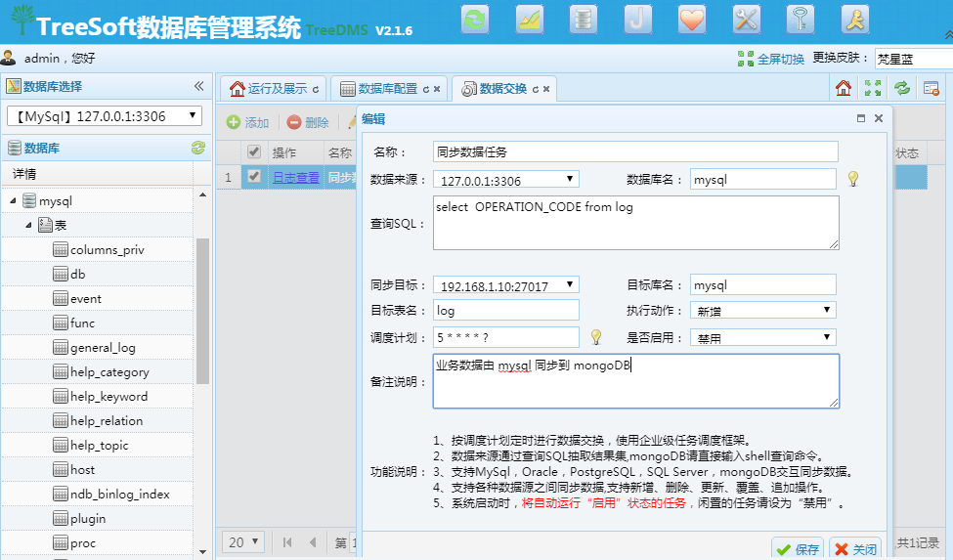Select the func table
Screen dimensions: 953x560
(82, 323)
